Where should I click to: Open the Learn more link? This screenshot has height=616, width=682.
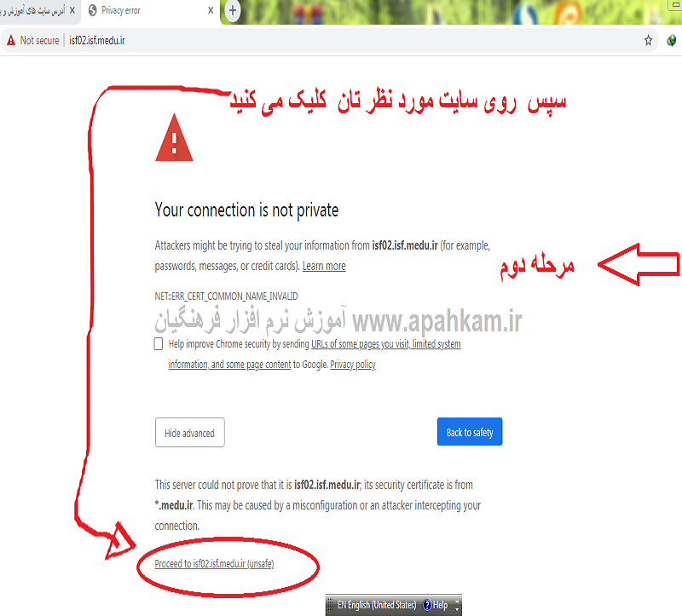click(324, 266)
